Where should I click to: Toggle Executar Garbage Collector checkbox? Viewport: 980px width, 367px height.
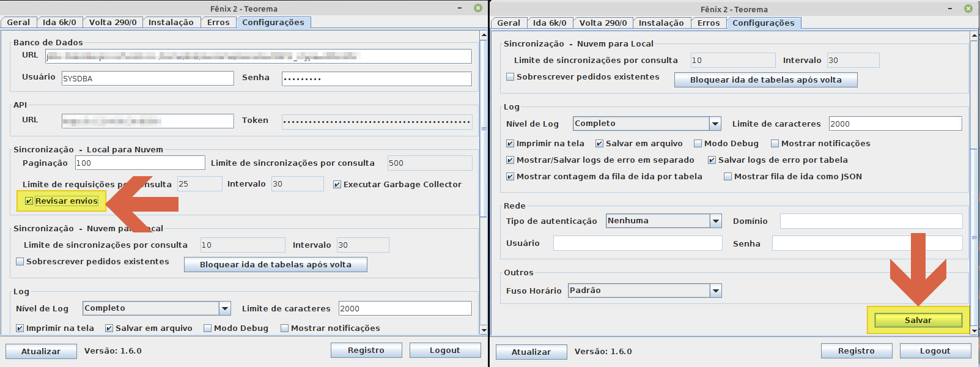click(337, 184)
